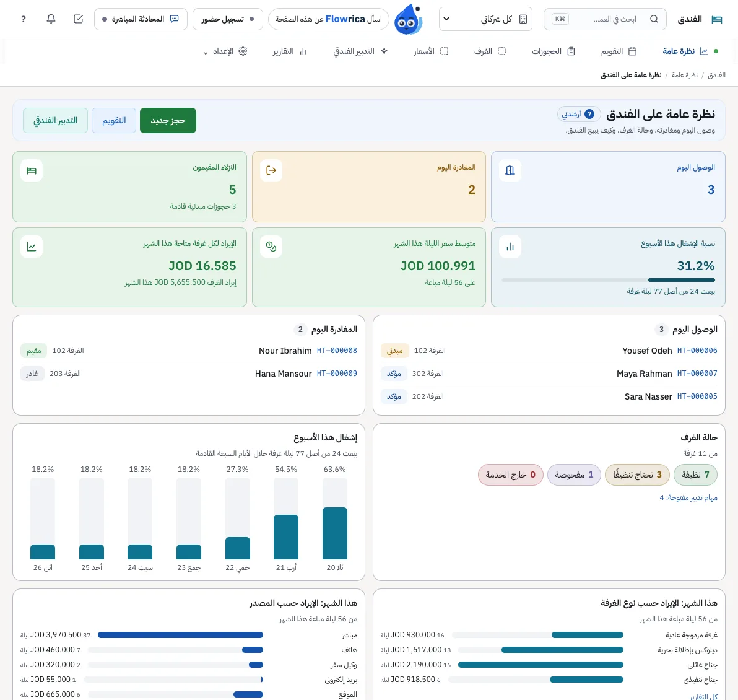Open notifications bell
Image resolution: width=738 pixels, height=700 pixels.
(51, 19)
